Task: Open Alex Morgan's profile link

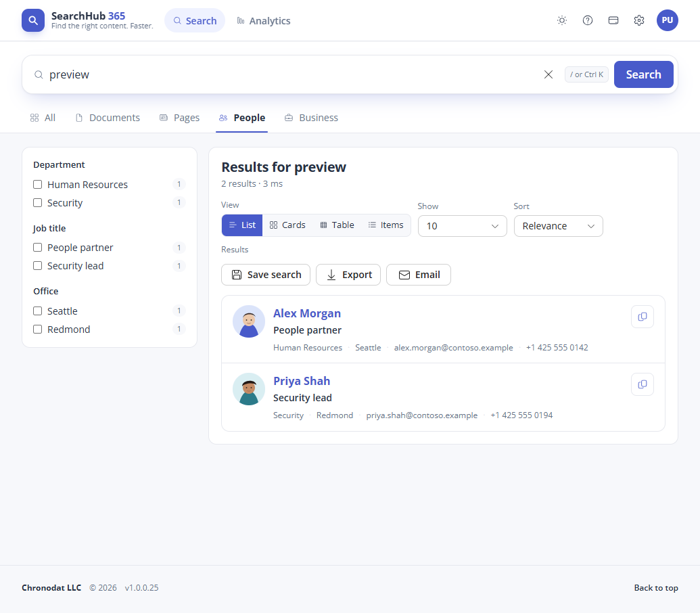Action: click(307, 313)
